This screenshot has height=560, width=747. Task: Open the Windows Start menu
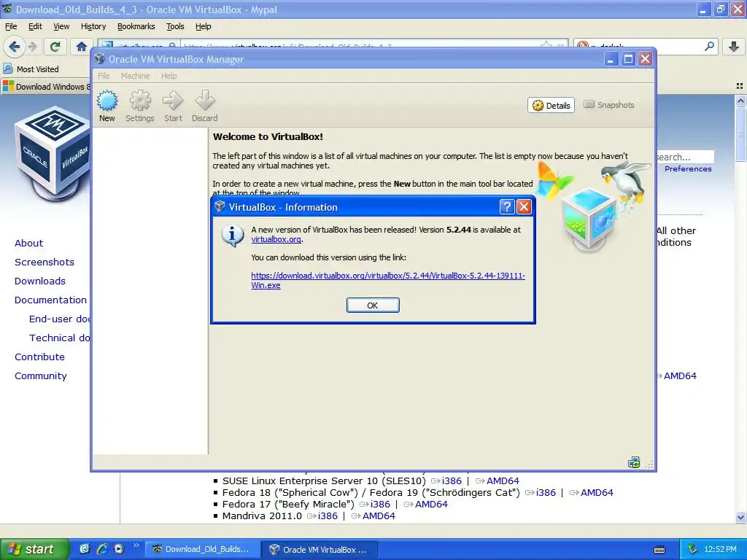coord(35,549)
